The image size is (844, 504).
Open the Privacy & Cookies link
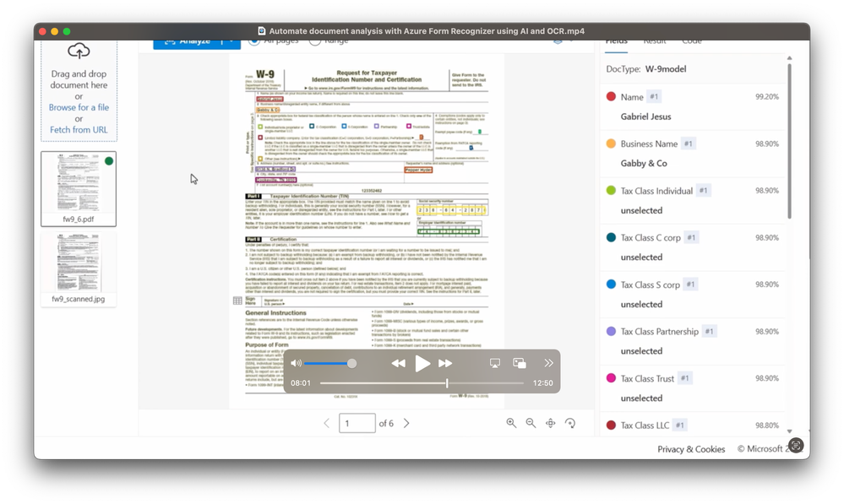click(x=691, y=449)
